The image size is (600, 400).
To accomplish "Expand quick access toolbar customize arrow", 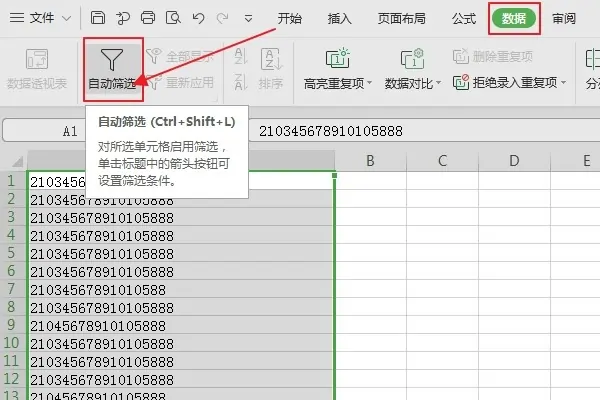I will coord(248,18).
